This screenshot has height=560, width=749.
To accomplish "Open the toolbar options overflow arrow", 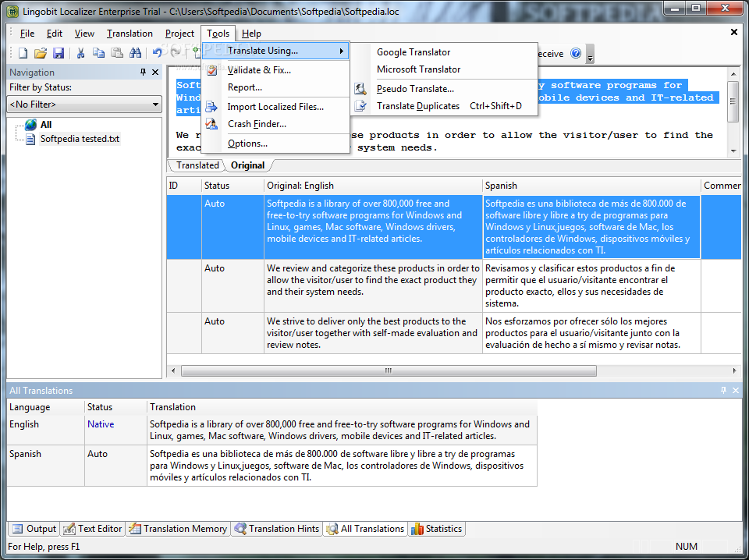I will tap(591, 54).
